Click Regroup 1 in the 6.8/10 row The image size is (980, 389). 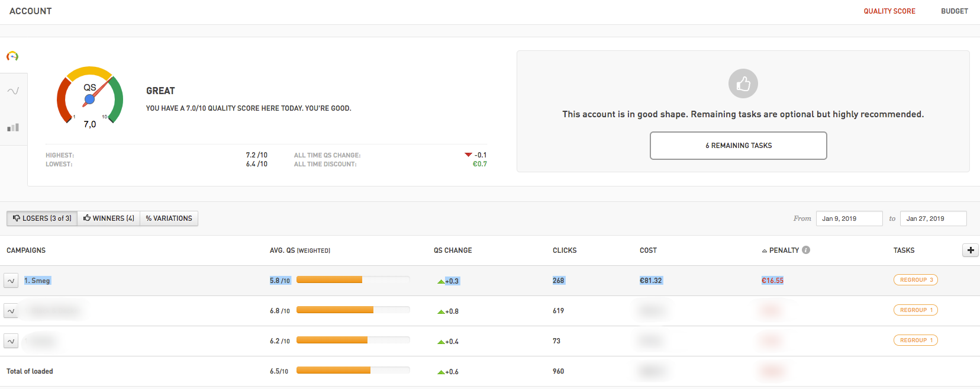coord(915,310)
